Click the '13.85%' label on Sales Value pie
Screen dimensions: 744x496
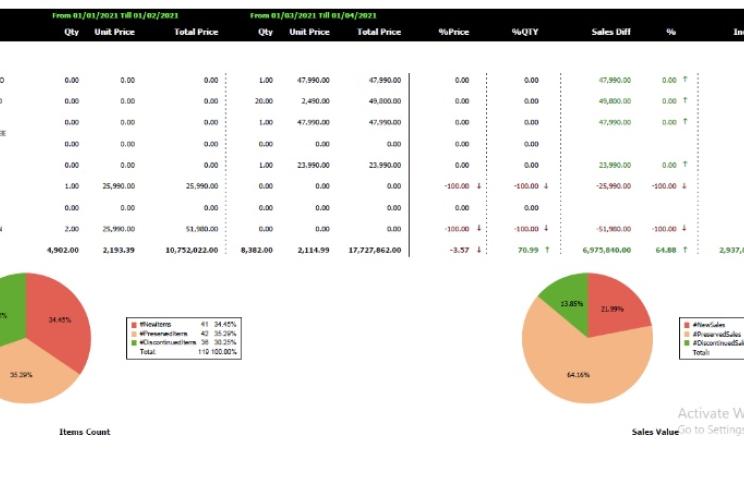pos(572,304)
